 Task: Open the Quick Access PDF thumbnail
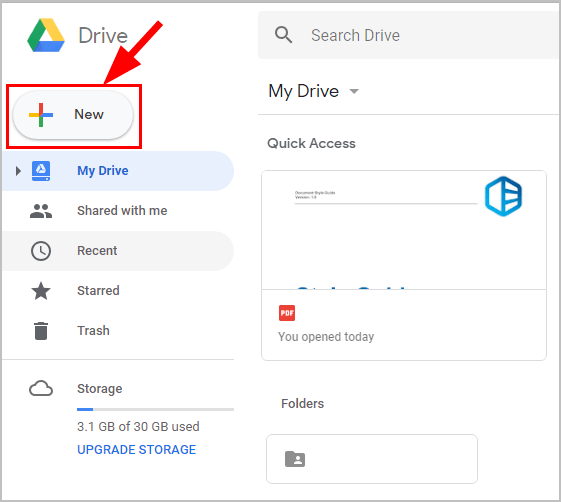pyautogui.click(x=404, y=265)
